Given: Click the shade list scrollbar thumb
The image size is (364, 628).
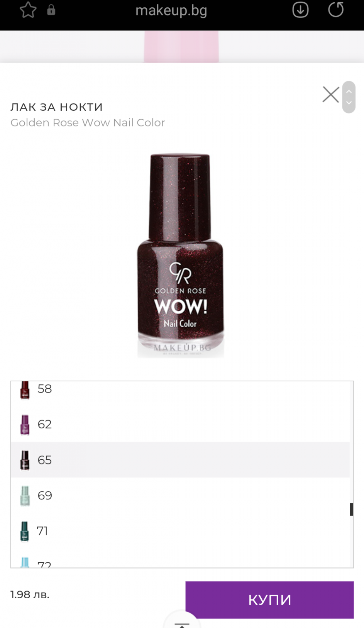Looking at the screenshot, I should pyautogui.click(x=351, y=509).
